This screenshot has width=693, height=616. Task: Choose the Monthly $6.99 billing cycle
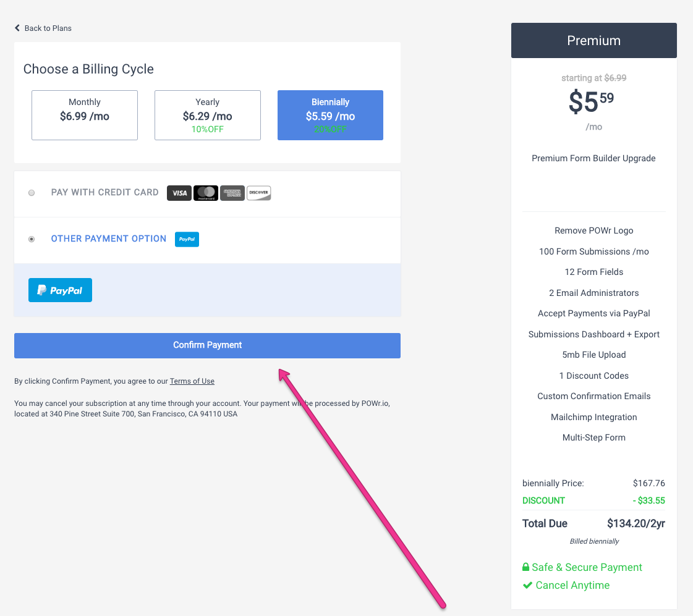click(x=85, y=116)
